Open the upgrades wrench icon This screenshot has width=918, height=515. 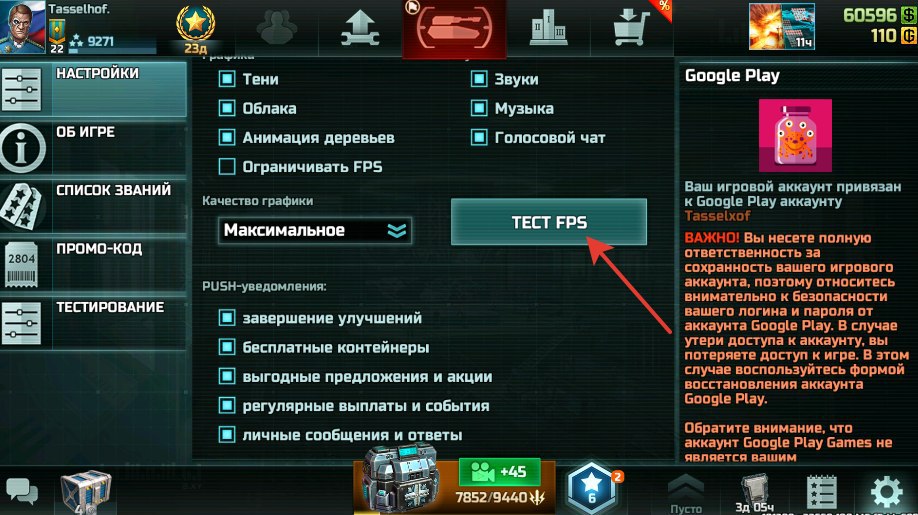tap(360, 28)
